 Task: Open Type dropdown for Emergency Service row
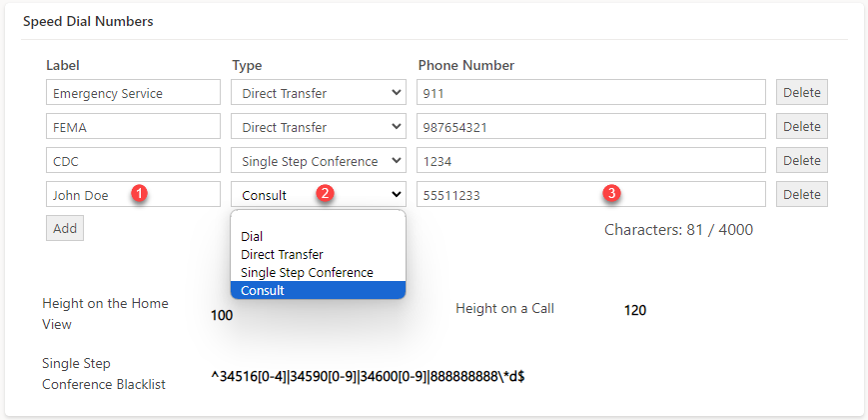pyautogui.click(x=319, y=93)
